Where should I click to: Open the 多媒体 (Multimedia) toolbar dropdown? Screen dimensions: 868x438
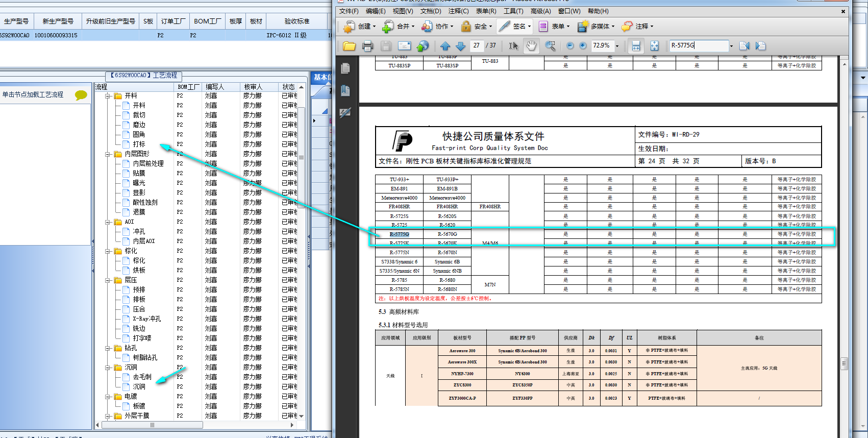point(596,26)
